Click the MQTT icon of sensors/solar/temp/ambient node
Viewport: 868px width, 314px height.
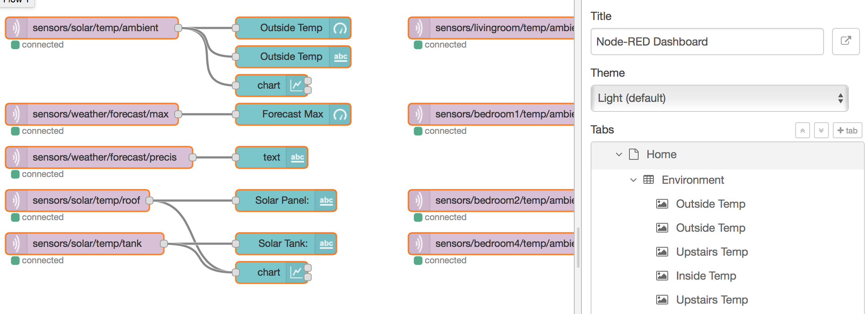coord(16,28)
